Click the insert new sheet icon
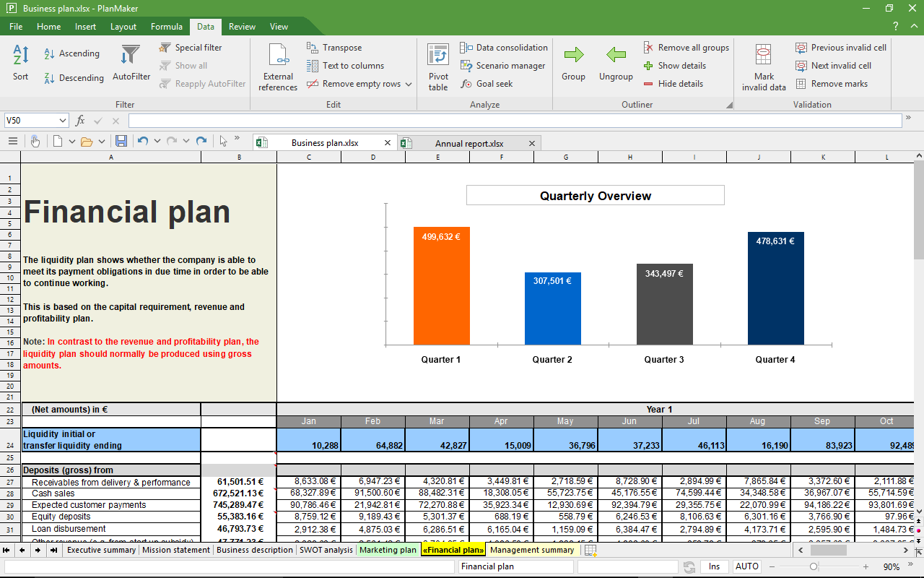Screen dimensions: 924x578 click(590, 551)
